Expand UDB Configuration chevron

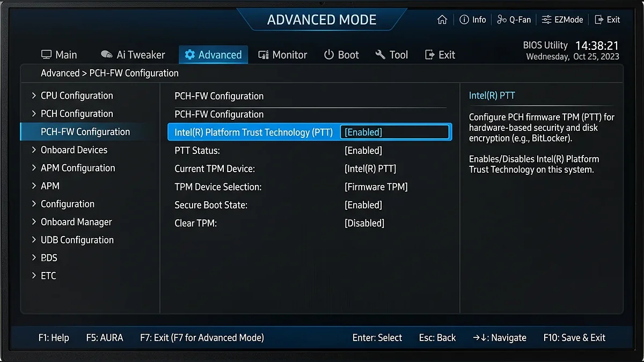click(x=34, y=240)
